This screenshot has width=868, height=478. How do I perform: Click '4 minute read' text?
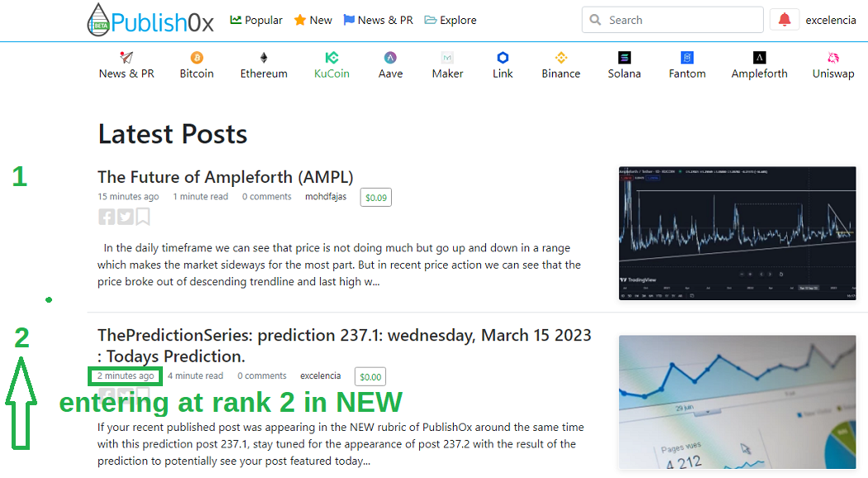pos(195,375)
